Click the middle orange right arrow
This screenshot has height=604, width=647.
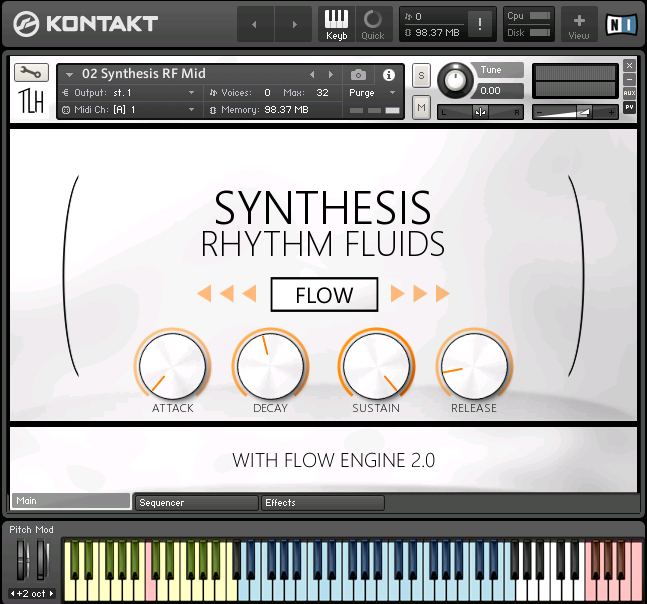(x=420, y=294)
